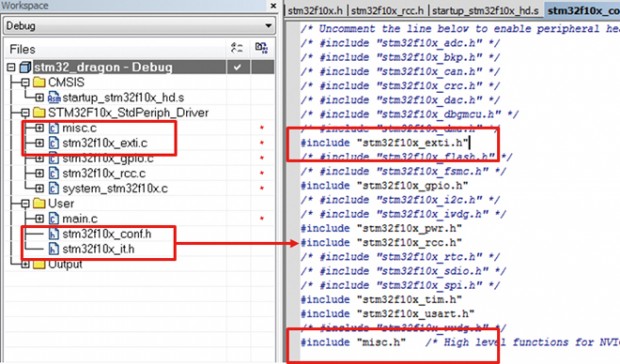Select stm32f10x_gpio.c in the file tree

pos(108,158)
